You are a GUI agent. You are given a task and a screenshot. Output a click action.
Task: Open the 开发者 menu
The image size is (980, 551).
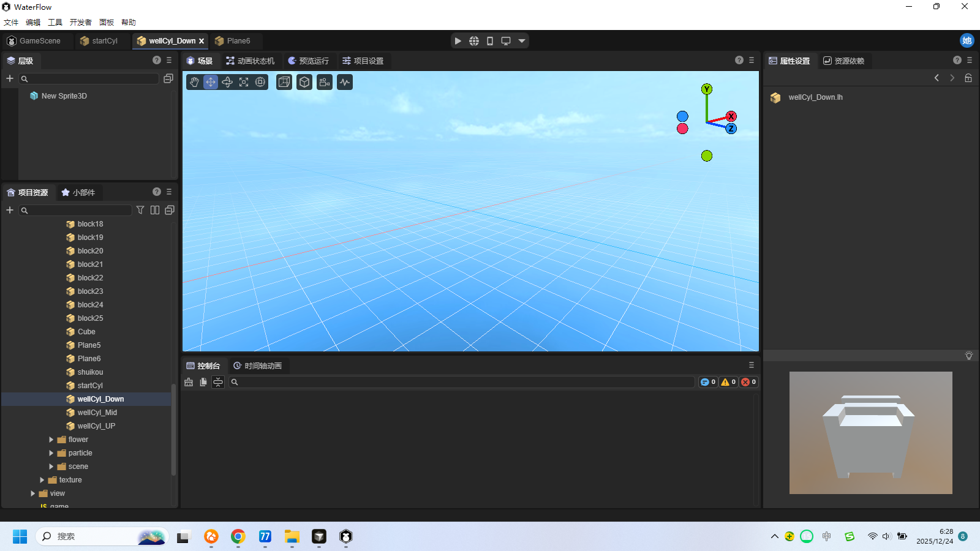[80, 22]
